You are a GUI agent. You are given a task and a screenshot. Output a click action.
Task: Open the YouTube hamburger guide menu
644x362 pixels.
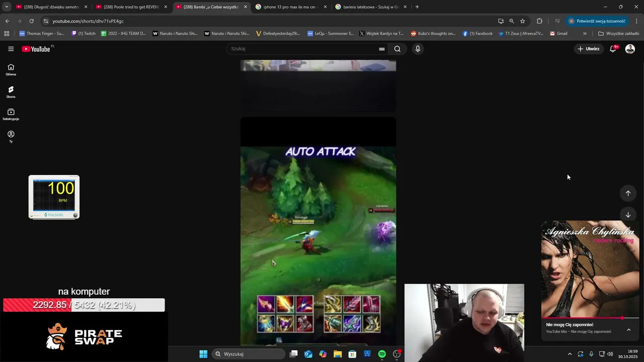pos(11,49)
